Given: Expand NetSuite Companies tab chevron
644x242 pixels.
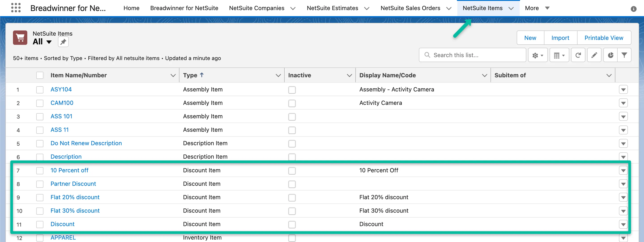Looking at the screenshot, I should tap(293, 8).
